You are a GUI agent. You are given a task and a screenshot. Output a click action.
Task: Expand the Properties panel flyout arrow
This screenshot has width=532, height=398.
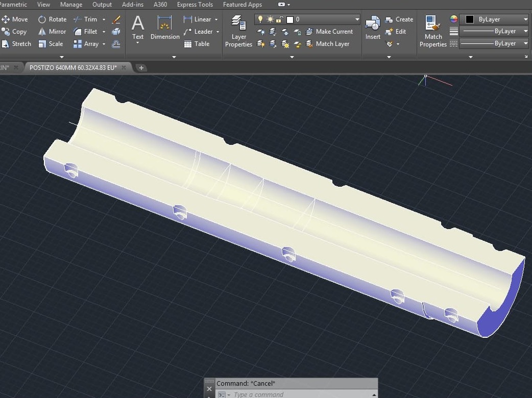pyautogui.click(x=471, y=57)
